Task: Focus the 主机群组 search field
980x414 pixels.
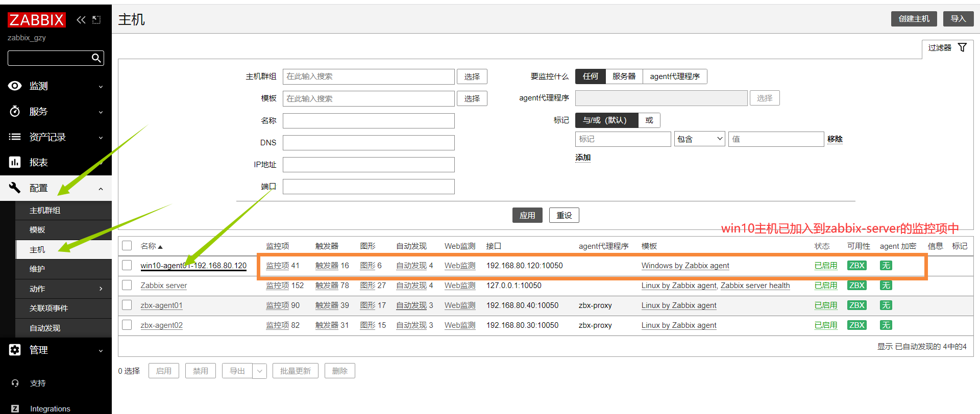Action: click(x=369, y=76)
